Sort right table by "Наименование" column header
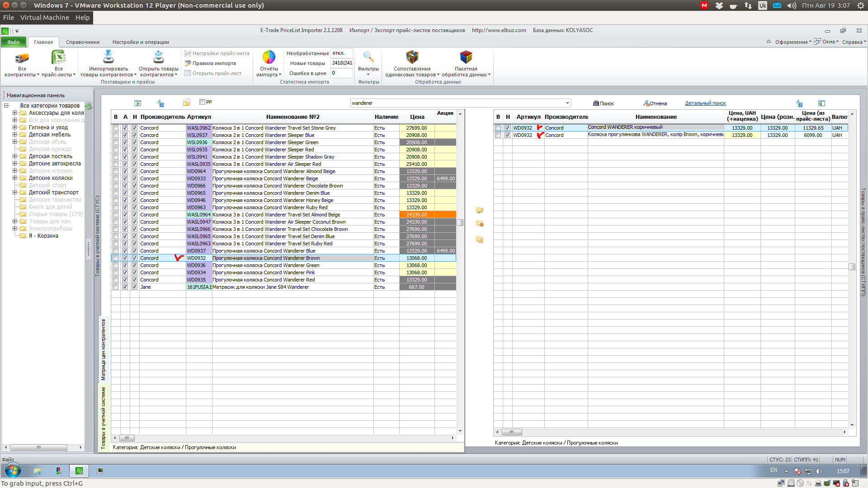This screenshot has height=488, width=868. pos(656,117)
